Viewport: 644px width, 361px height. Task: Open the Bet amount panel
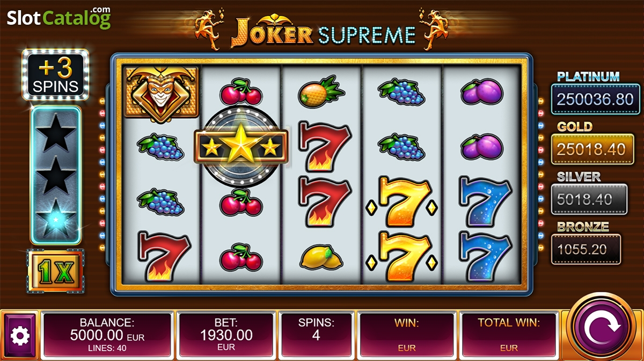tap(226, 334)
